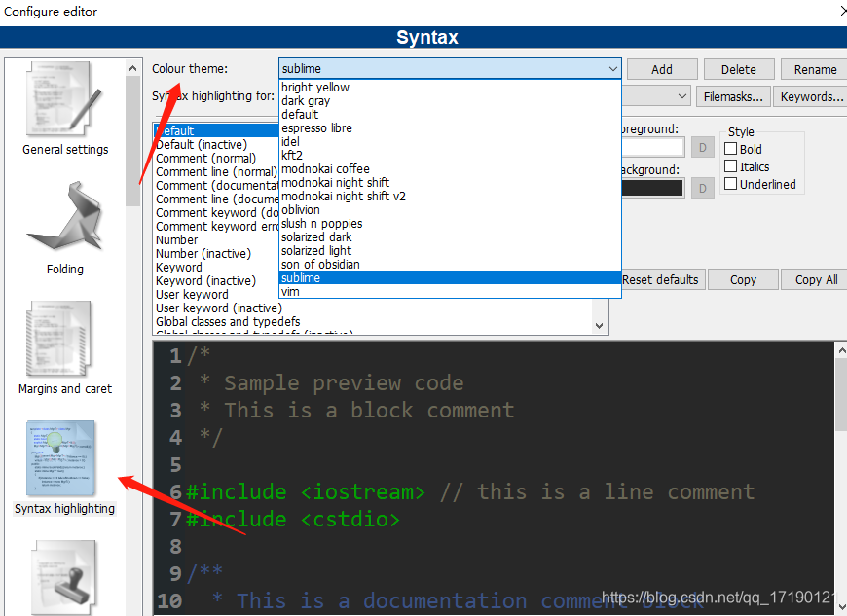Image resolution: width=847 pixels, height=616 pixels.
Task: Delete the current colour theme
Action: tap(738, 68)
